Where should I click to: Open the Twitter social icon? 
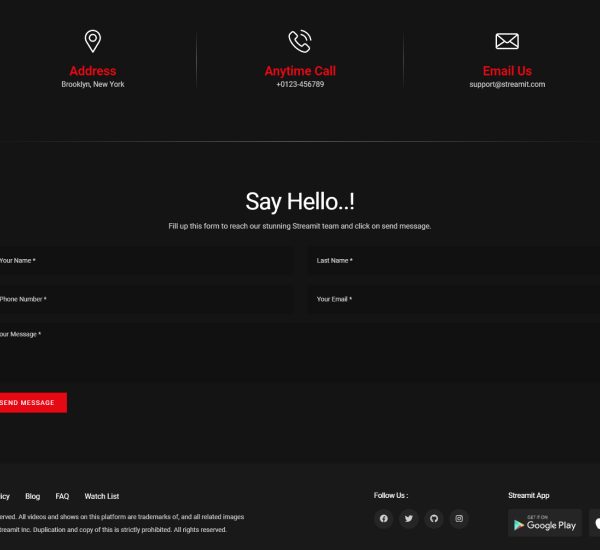pyautogui.click(x=408, y=518)
